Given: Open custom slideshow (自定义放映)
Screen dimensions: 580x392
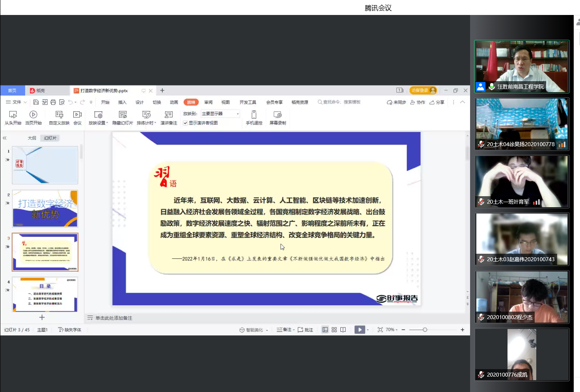Looking at the screenshot, I should tap(59, 117).
